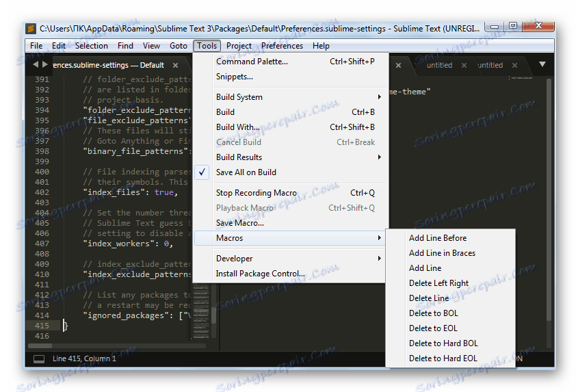Open the Project menu
This screenshot has width=578, height=392.
click(x=239, y=46)
